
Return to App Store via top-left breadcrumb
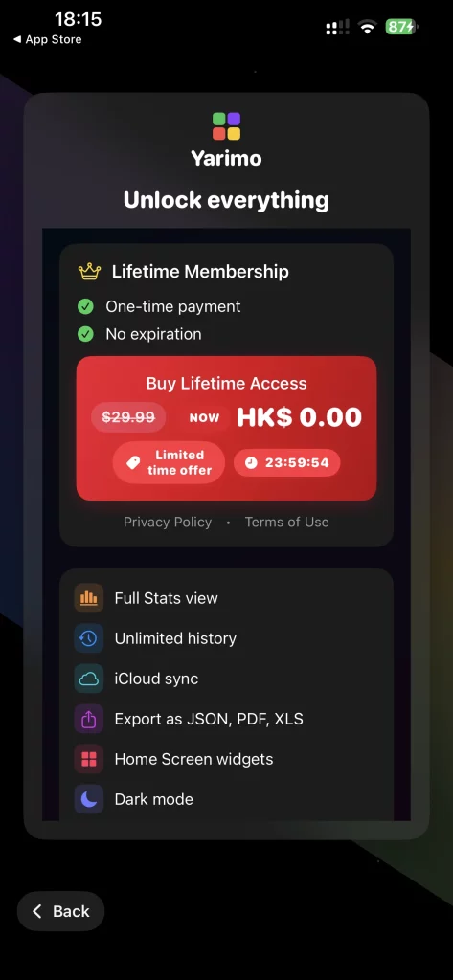[48, 39]
